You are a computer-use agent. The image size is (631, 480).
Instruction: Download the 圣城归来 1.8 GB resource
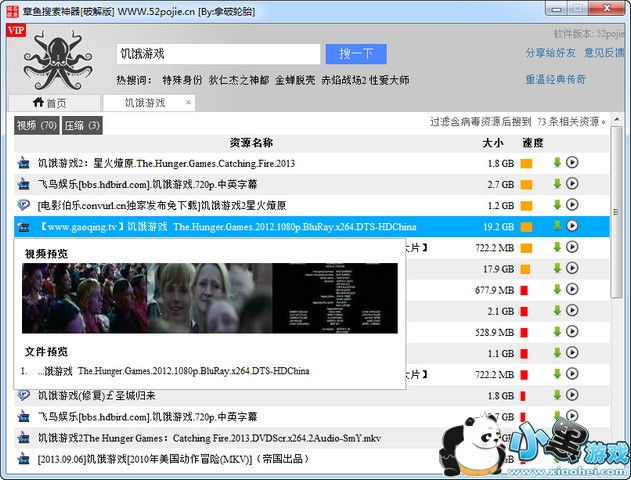coord(557,395)
